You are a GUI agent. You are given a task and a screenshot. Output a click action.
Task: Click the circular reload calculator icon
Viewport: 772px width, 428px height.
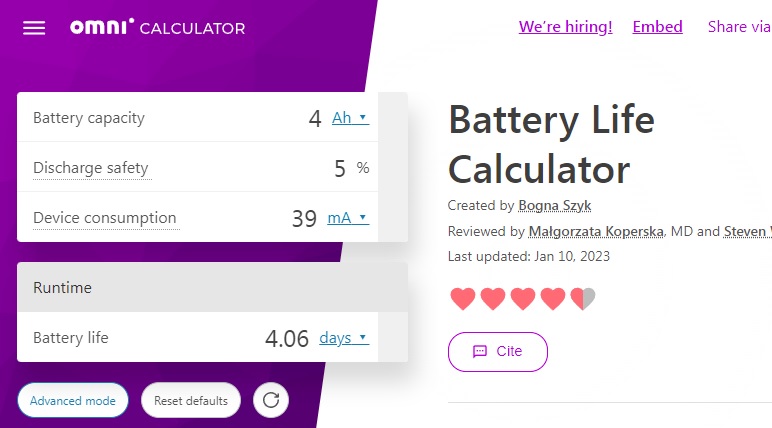tap(271, 401)
